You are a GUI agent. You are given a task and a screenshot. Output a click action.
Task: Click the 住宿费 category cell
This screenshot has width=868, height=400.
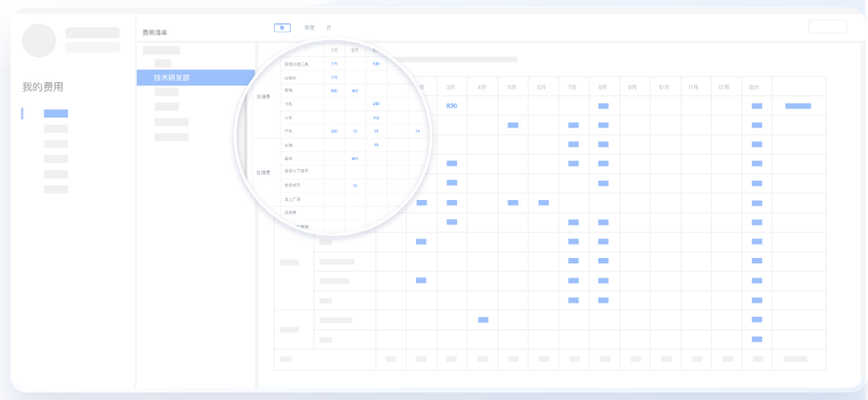point(264,172)
